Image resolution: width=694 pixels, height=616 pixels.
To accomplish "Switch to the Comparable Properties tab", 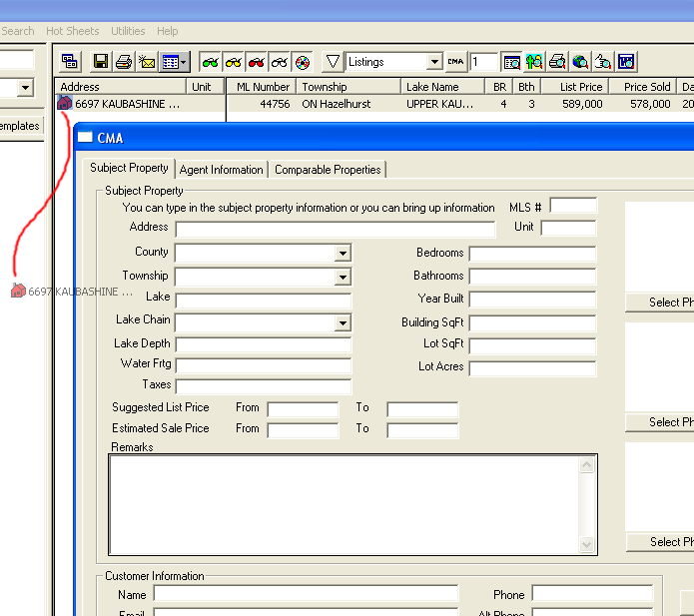I will pos(328,170).
